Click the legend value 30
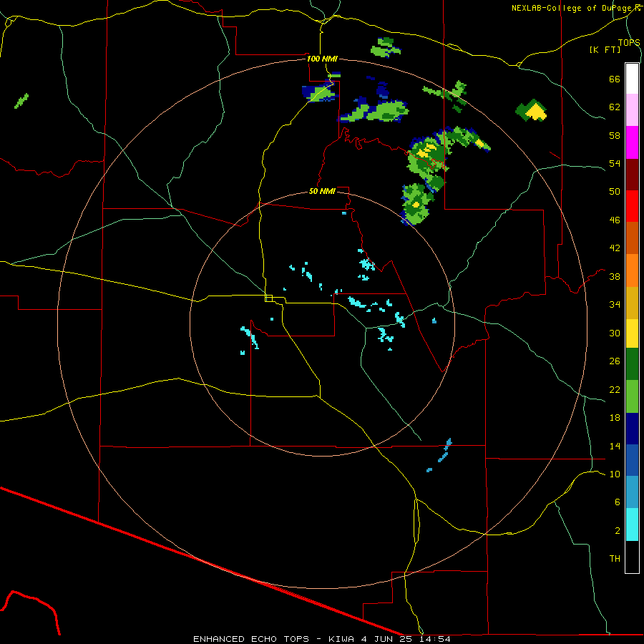Image resolution: width=644 pixels, height=644 pixels. click(x=615, y=333)
